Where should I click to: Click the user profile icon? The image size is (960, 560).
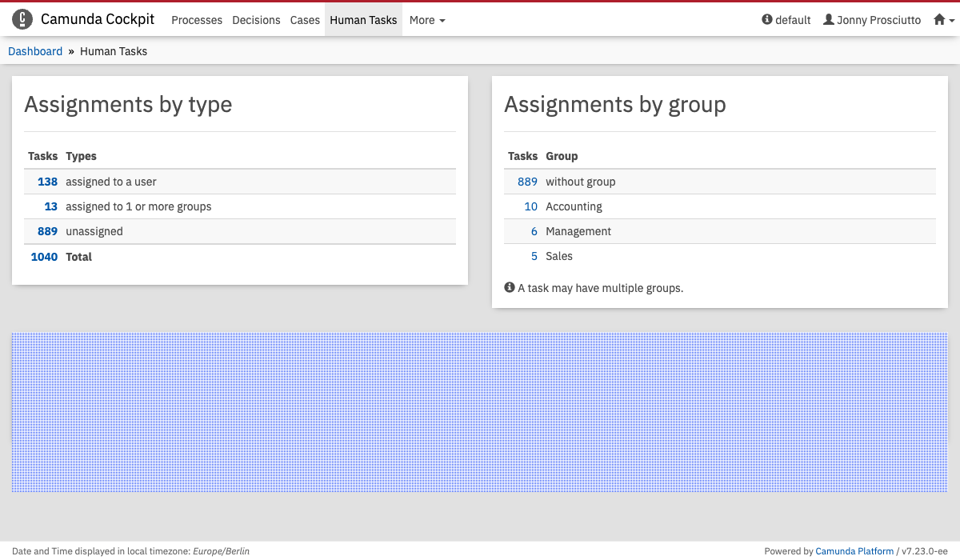coord(829,20)
